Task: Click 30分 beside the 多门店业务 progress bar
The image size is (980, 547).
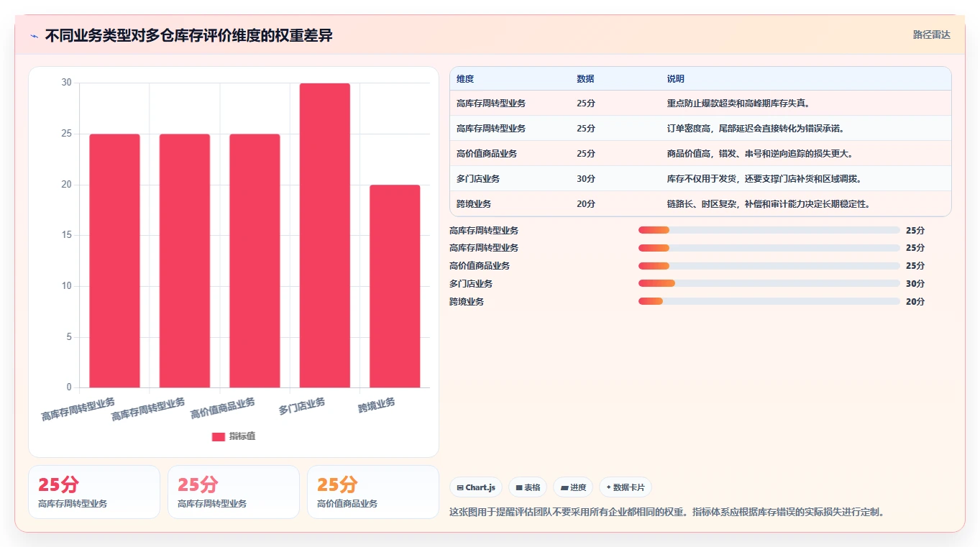Action: (x=915, y=284)
